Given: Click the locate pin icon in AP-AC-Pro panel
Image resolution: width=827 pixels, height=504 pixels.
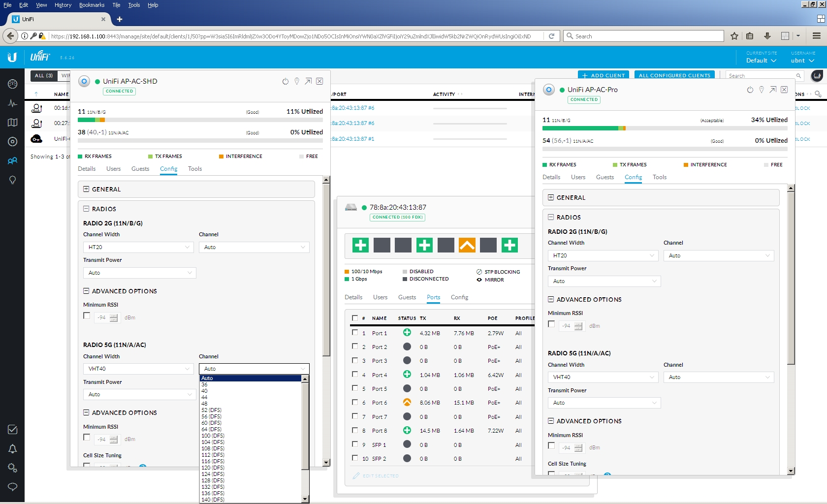Looking at the screenshot, I should 762,90.
